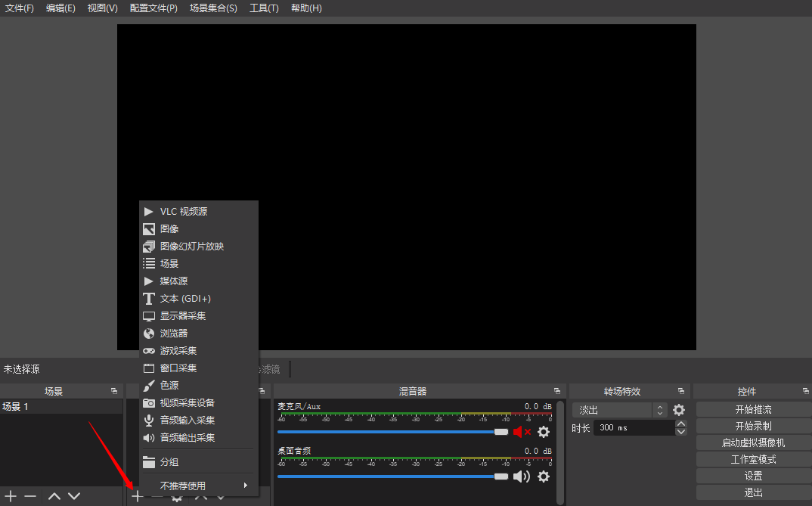Open 桌面音频 gear settings icon

click(x=544, y=477)
